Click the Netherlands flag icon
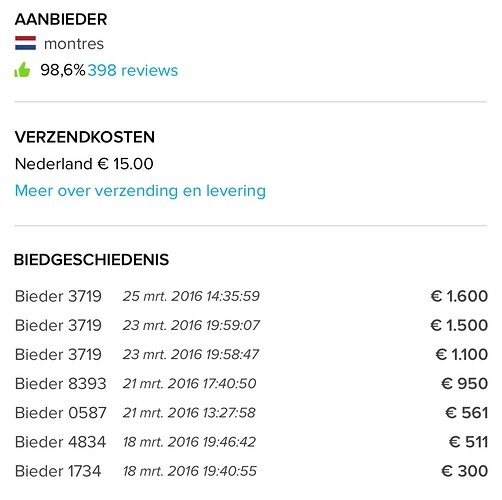502x500 pixels. (25, 43)
